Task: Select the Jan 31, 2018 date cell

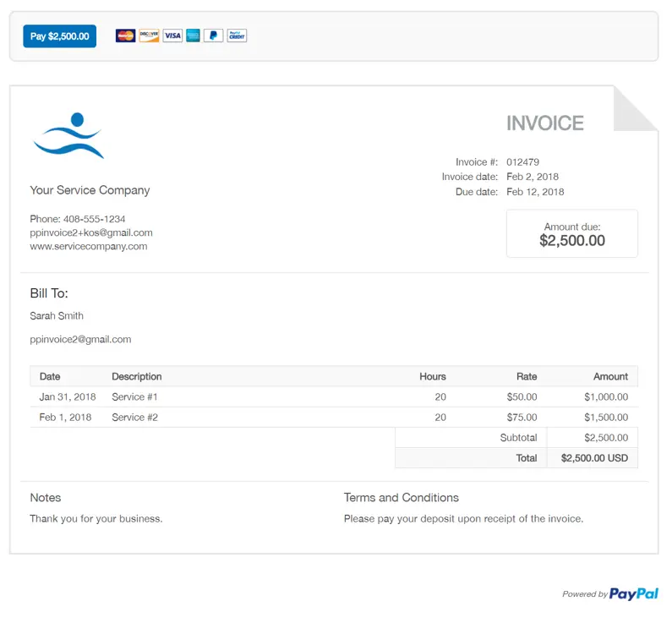Action: (68, 396)
